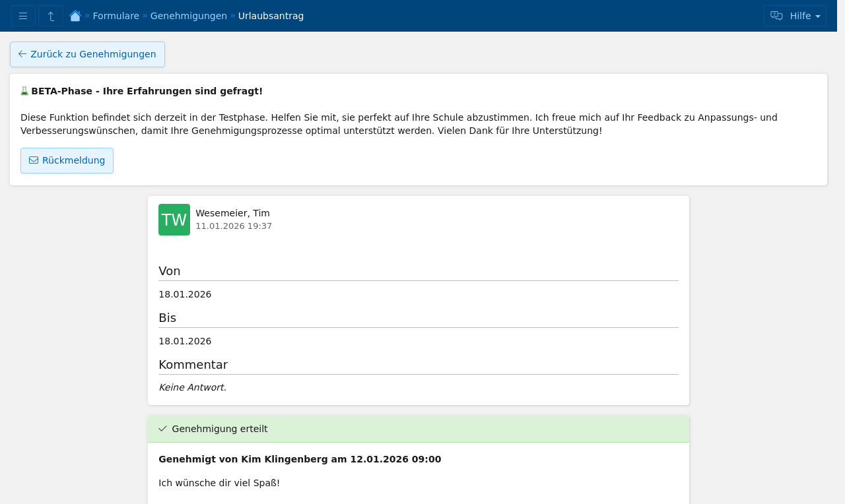Navigate to Genehmigungen in the breadcrumb

click(x=188, y=16)
